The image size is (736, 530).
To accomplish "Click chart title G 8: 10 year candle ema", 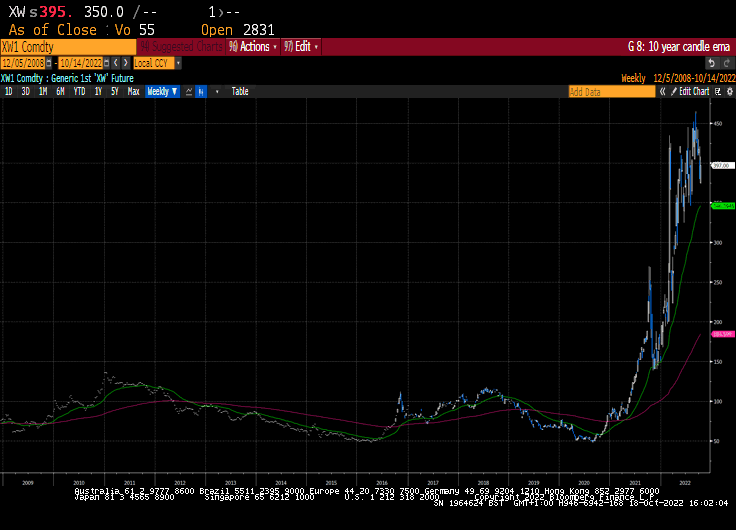I will point(679,47).
